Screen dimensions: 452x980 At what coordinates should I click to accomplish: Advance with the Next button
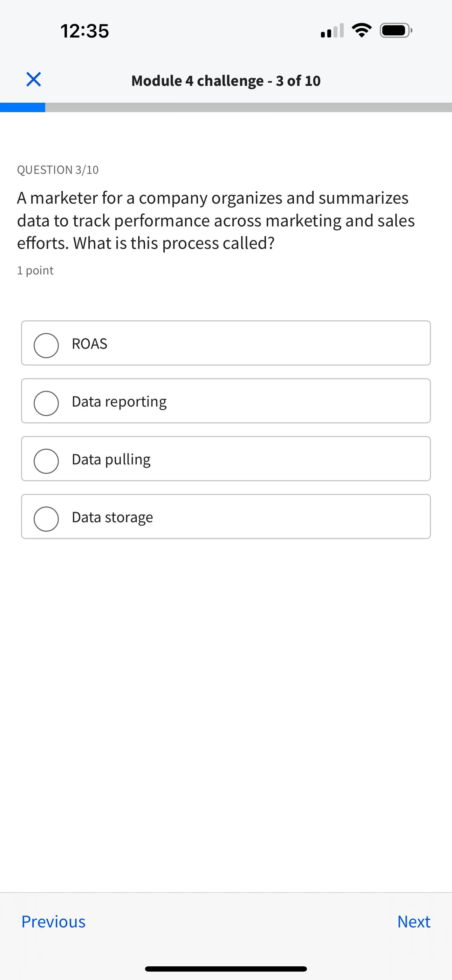tap(413, 922)
